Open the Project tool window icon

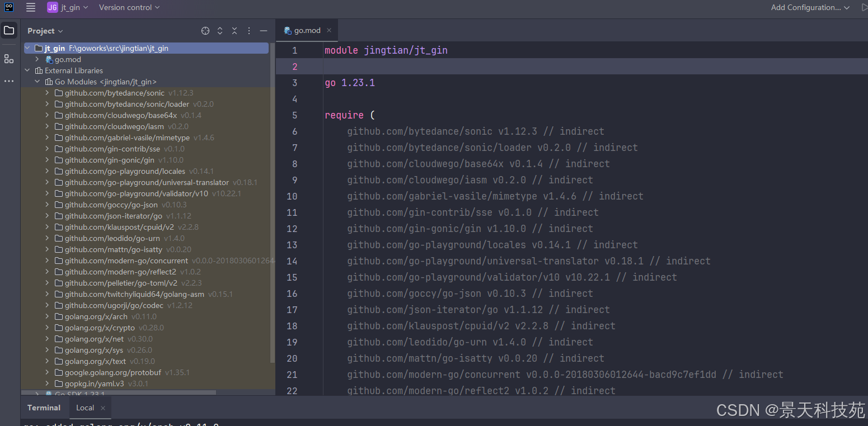tap(9, 30)
